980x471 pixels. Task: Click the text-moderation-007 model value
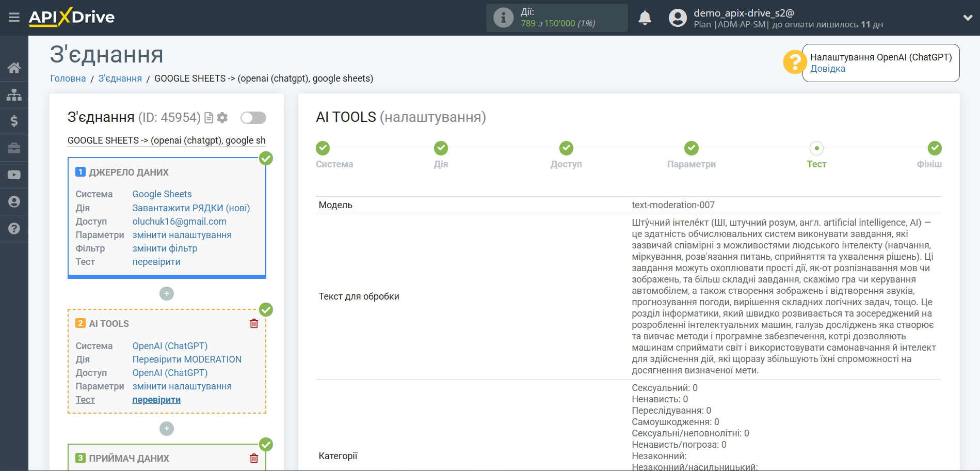[x=673, y=205]
